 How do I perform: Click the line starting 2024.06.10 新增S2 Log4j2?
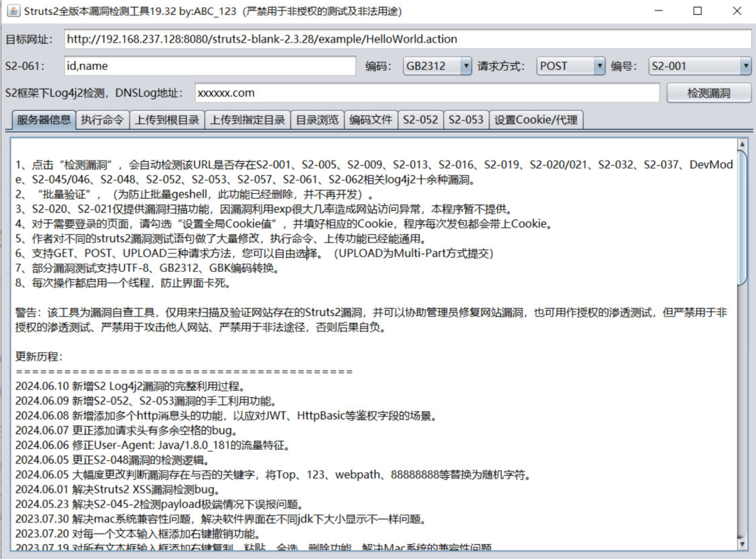(130, 387)
